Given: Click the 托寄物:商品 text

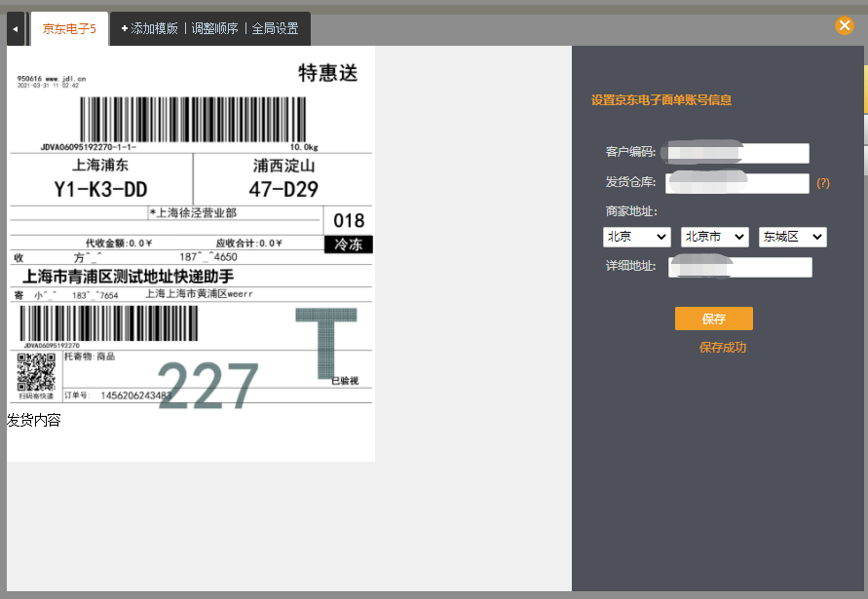Looking at the screenshot, I should (90, 356).
